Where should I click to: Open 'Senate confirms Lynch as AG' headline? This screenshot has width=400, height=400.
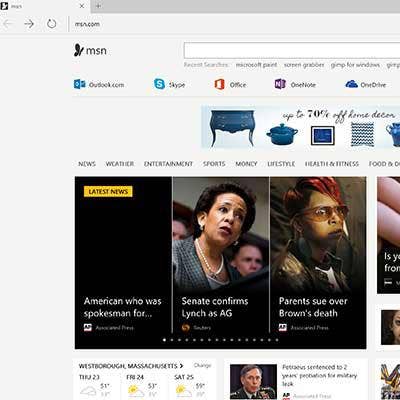[215, 307]
